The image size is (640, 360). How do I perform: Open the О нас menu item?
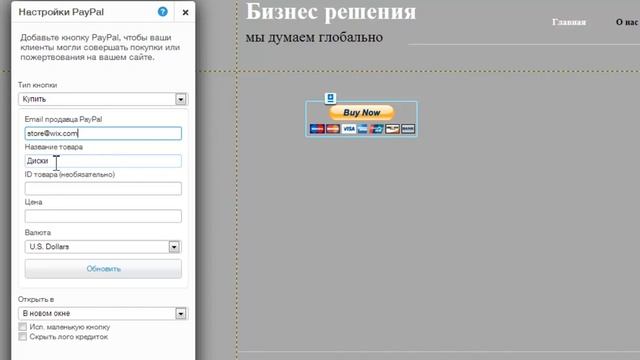[x=627, y=22]
